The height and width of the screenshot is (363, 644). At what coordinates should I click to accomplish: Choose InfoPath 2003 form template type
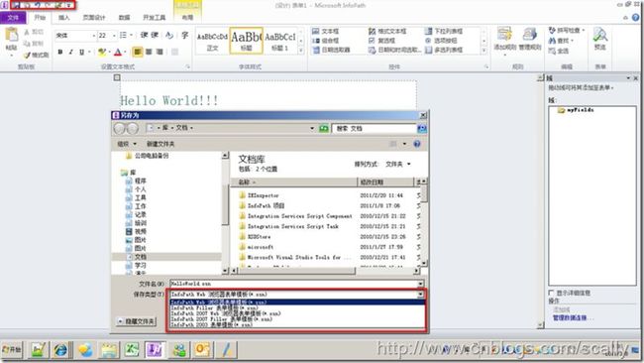297,324
